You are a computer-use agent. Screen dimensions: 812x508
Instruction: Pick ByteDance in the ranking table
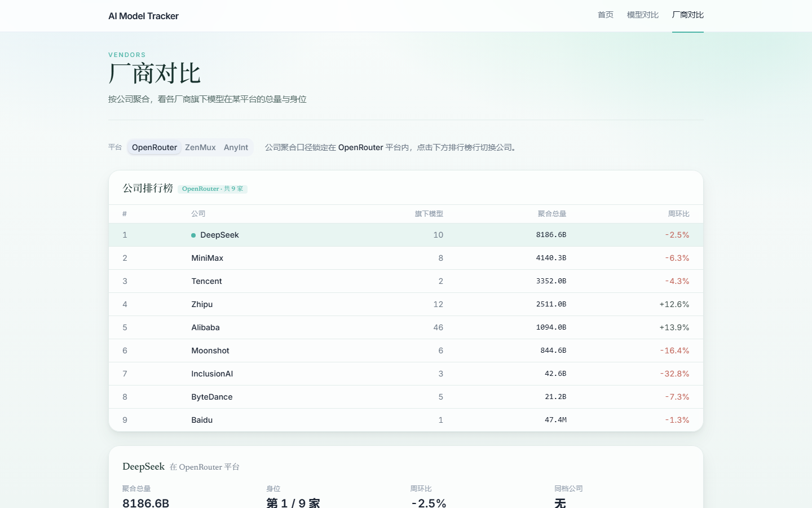[406, 397]
